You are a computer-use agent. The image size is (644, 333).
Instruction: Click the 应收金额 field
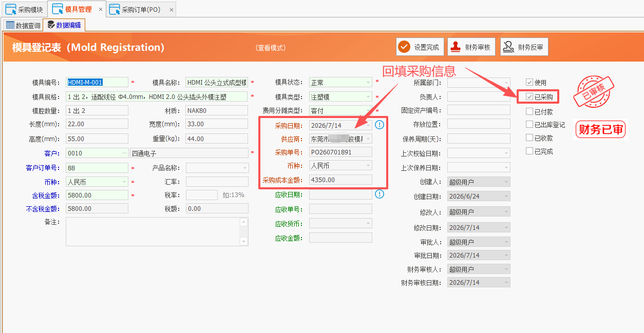click(340, 238)
